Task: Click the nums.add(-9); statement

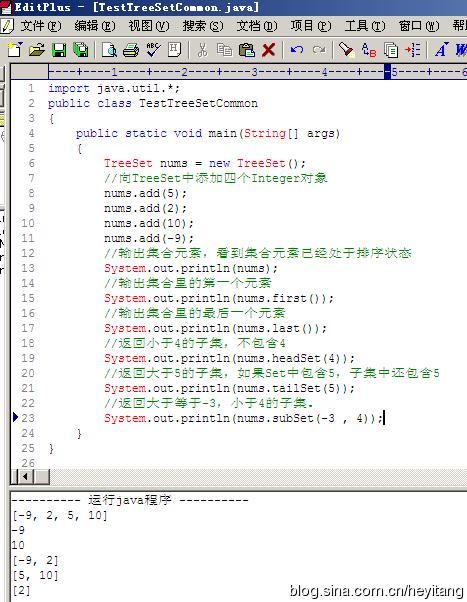Action: [149, 238]
